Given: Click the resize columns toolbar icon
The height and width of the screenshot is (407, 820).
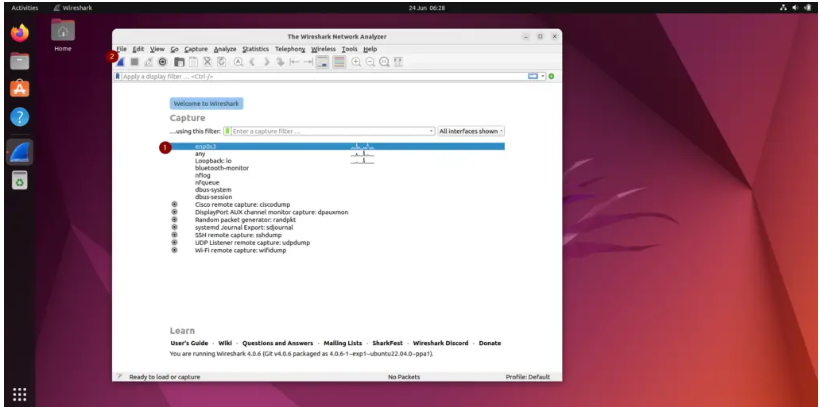Looking at the screenshot, I should click(398, 62).
